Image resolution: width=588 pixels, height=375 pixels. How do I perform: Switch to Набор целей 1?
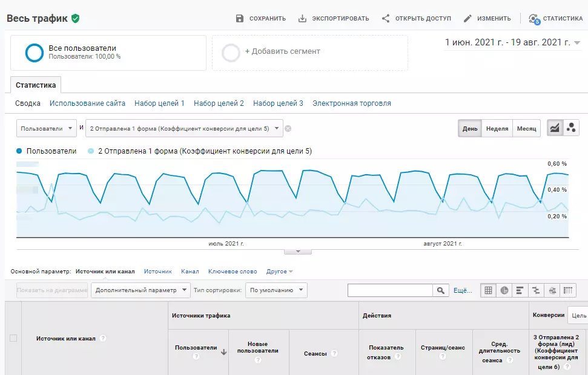[159, 103]
